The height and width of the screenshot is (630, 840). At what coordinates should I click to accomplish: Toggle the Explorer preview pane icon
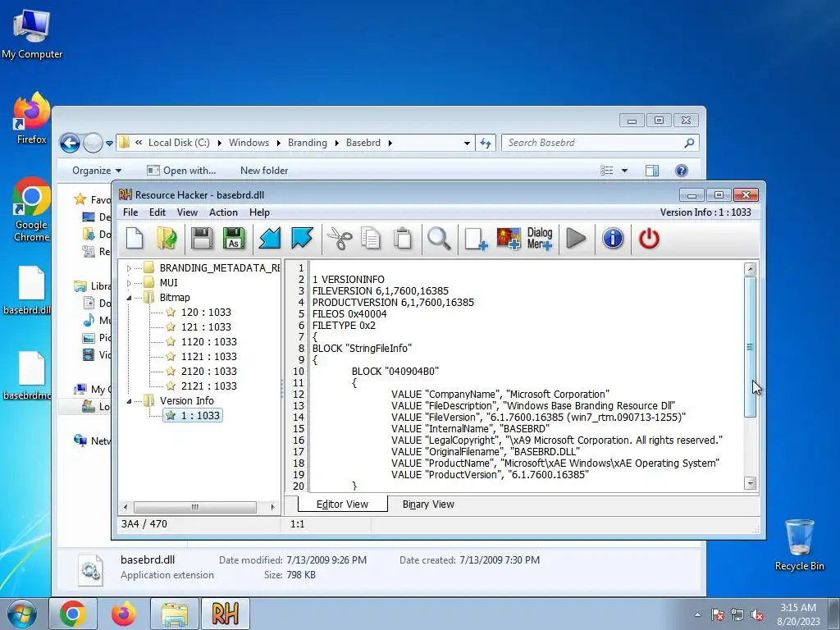(x=652, y=171)
